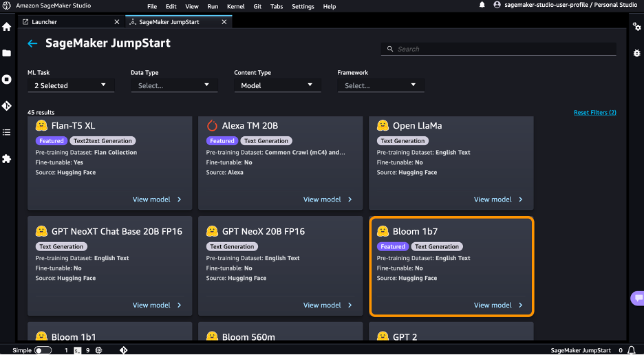The image size is (644, 355).
Task: Click the 45 results text
Action: tap(41, 113)
